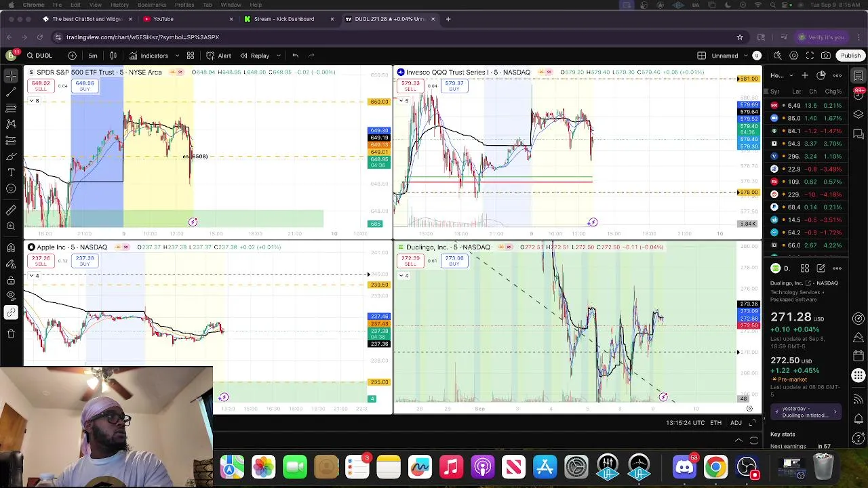Open chart settings hexagon icon

pos(793,56)
